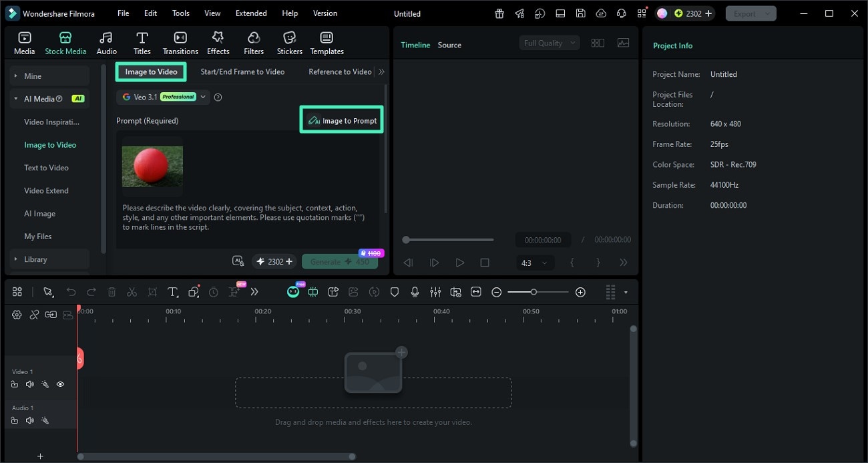
Task: Show more AI video tabs chevron
Action: (x=382, y=71)
